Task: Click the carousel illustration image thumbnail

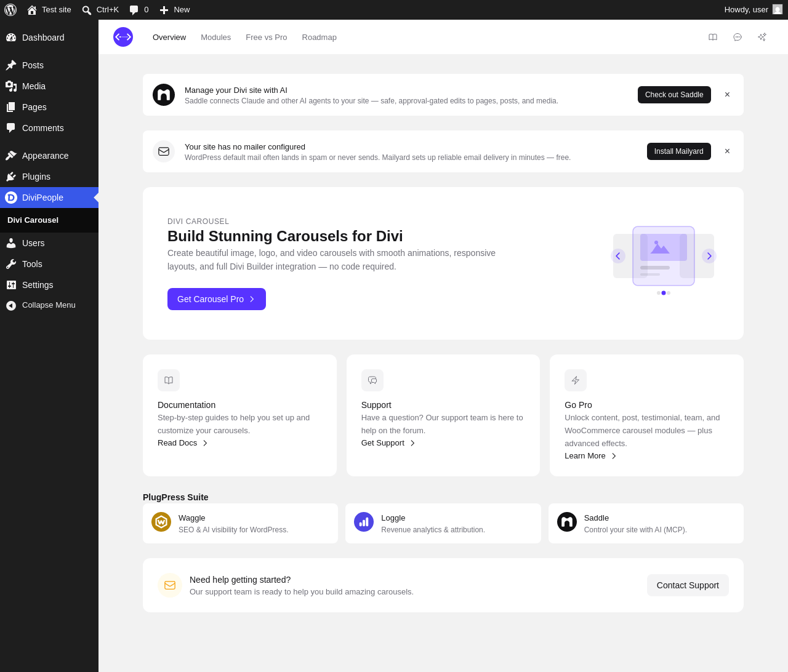Action: tap(664, 247)
